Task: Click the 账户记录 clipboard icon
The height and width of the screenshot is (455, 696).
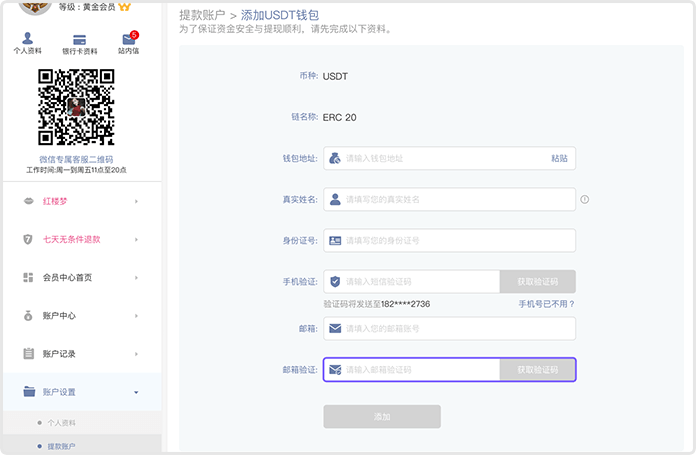Action: 28,354
